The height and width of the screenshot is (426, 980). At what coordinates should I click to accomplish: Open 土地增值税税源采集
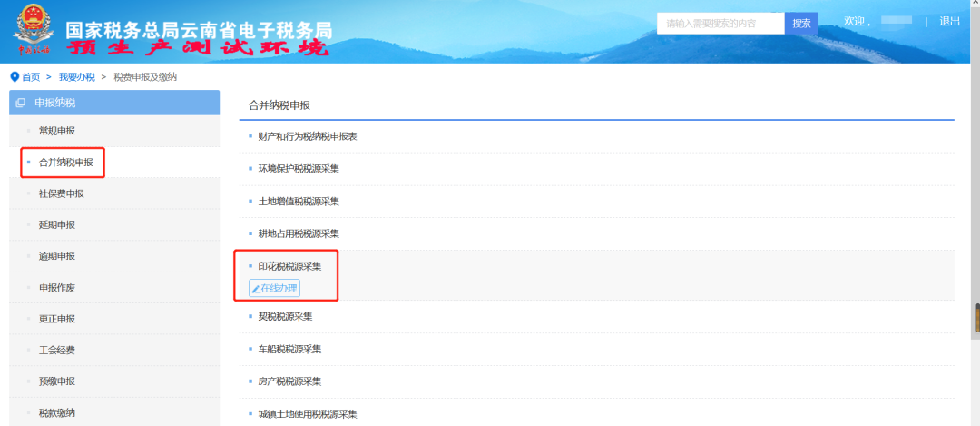click(x=299, y=201)
